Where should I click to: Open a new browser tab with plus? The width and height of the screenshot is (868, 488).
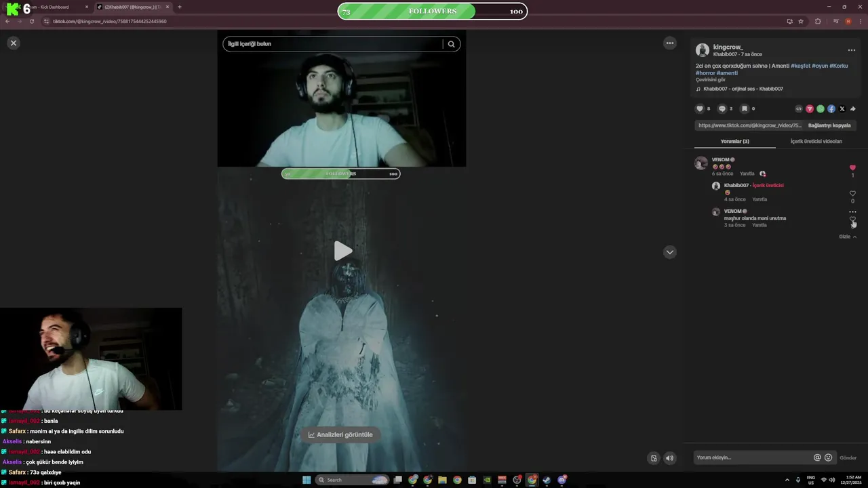pyautogui.click(x=179, y=7)
